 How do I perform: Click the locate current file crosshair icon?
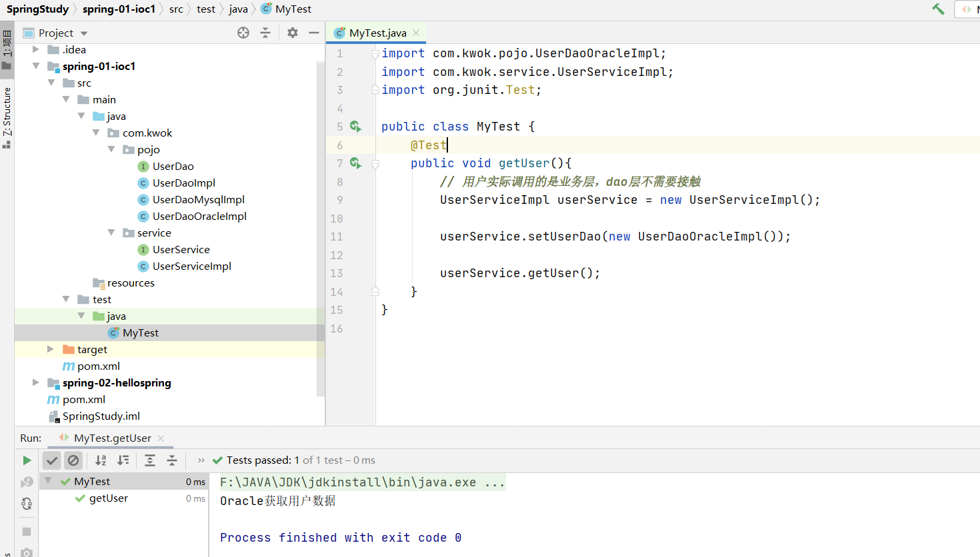[x=243, y=33]
